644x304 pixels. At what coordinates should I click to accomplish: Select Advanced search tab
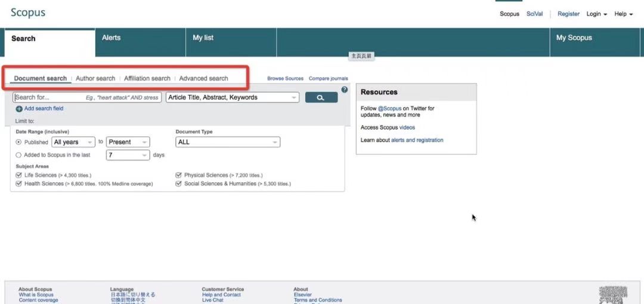click(x=203, y=78)
